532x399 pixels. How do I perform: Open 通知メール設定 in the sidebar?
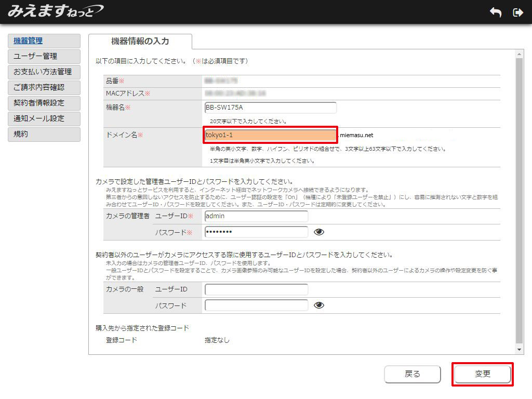click(x=44, y=118)
